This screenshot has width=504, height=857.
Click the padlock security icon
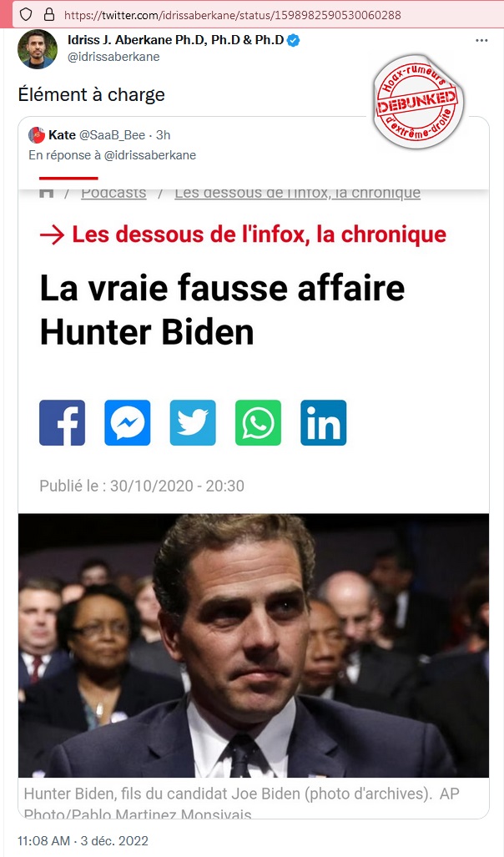(x=49, y=15)
